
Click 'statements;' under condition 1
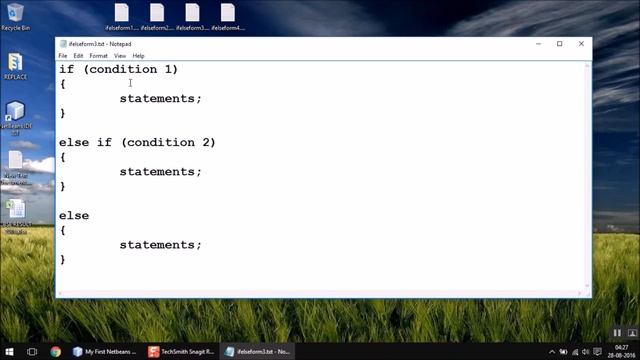[160, 99]
